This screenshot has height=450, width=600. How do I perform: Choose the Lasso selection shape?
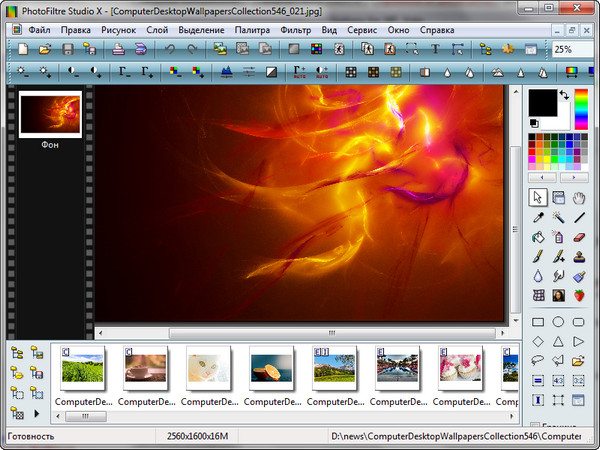tap(538, 360)
